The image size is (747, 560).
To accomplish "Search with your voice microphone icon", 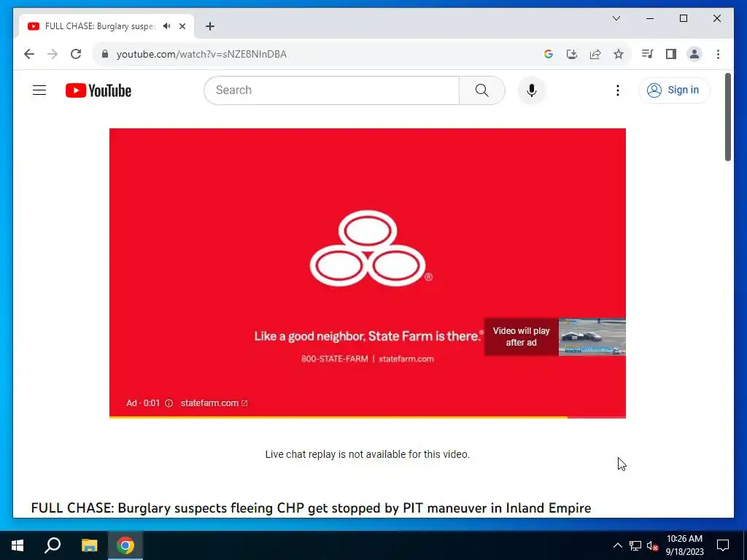I will pyautogui.click(x=532, y=90).
